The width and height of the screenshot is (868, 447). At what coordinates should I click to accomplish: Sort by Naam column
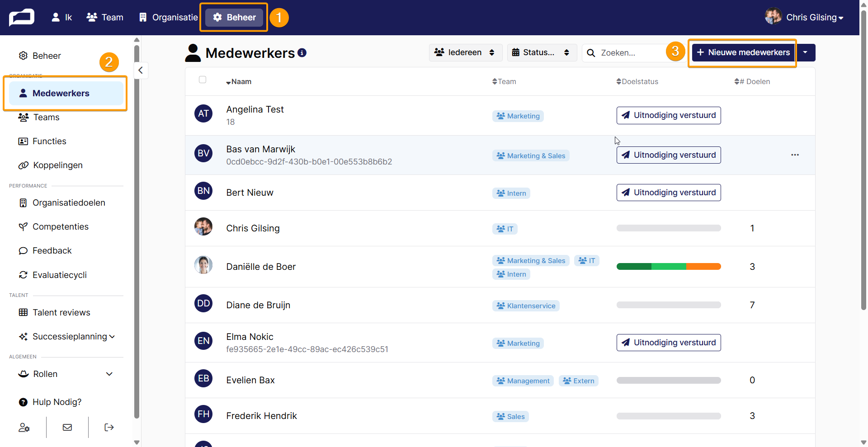point(239,82)
